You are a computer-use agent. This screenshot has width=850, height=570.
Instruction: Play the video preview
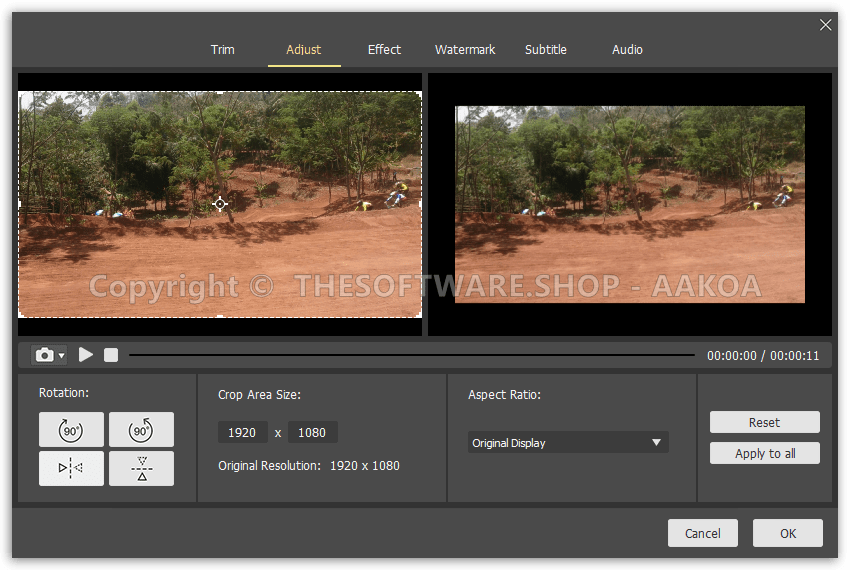86,355
